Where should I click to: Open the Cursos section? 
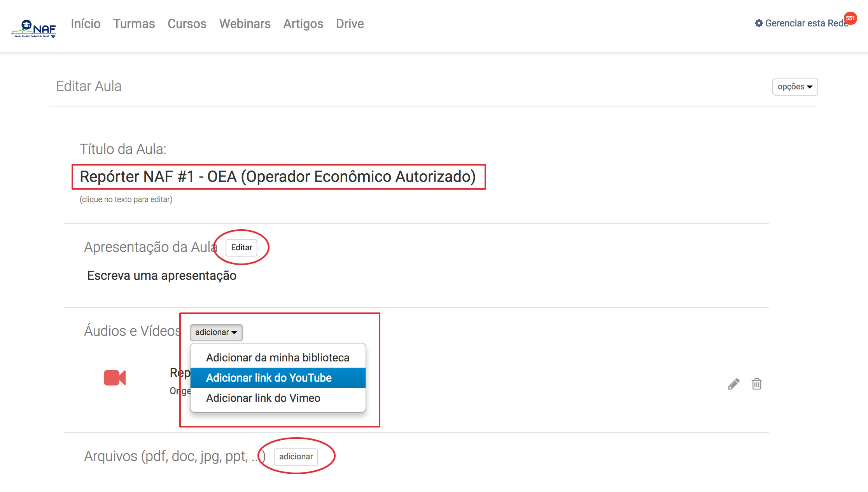pos(187,24)
